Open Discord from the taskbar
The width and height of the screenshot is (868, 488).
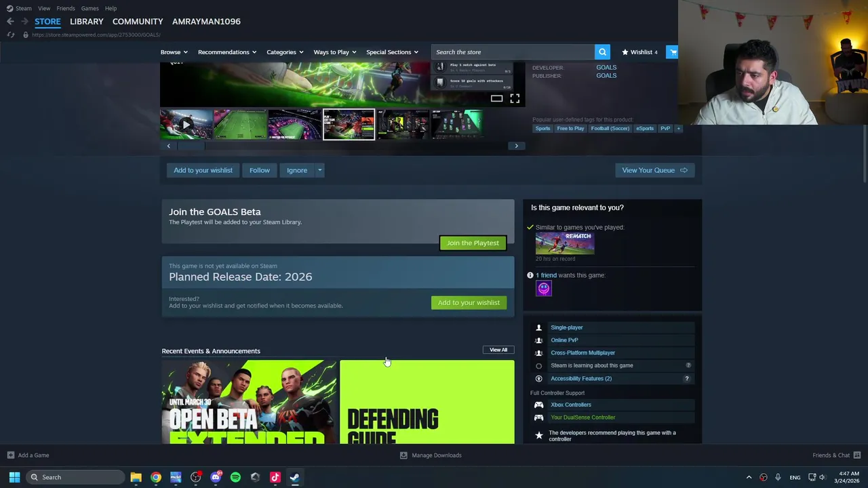(x=216, y=477)
